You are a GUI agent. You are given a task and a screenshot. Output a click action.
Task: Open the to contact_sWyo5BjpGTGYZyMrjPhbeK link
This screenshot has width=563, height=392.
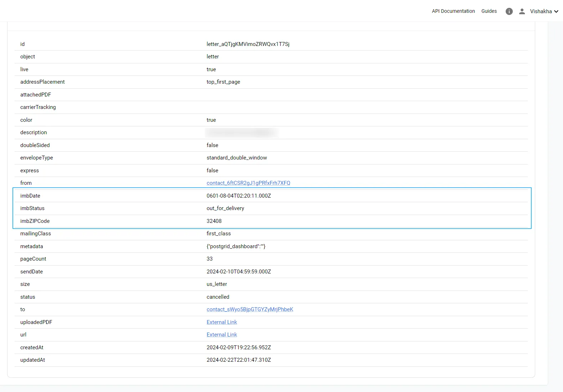pos(250,309)
